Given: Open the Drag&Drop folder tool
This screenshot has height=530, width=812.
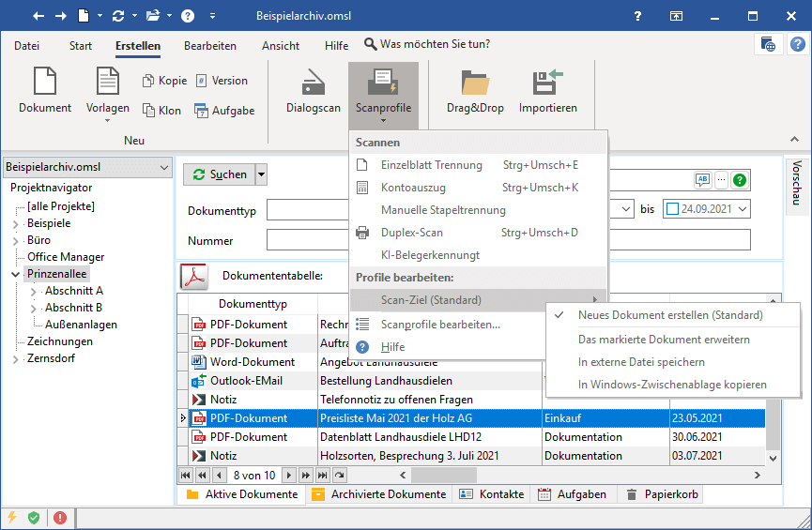Looking at the screenshot, I should (475, 83).
